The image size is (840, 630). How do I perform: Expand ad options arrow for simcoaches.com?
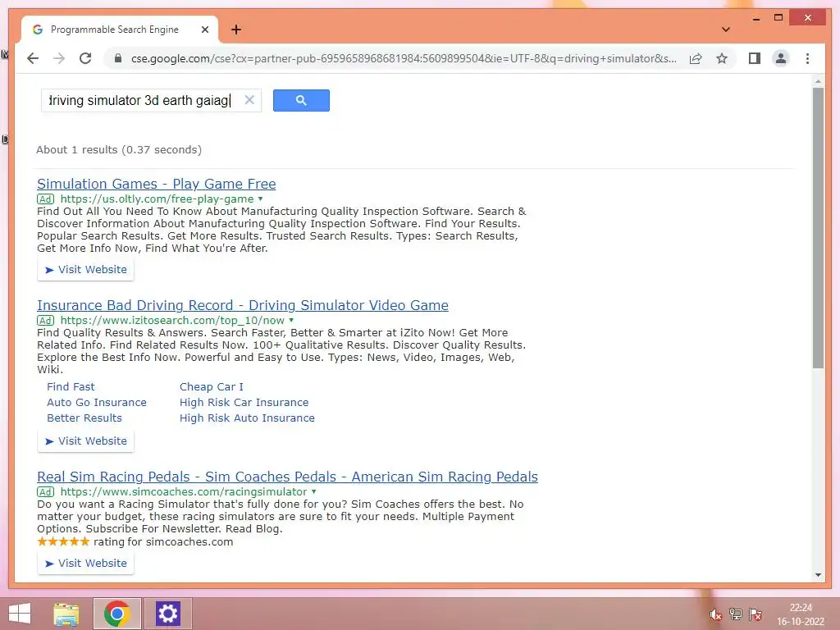[314, 492]
